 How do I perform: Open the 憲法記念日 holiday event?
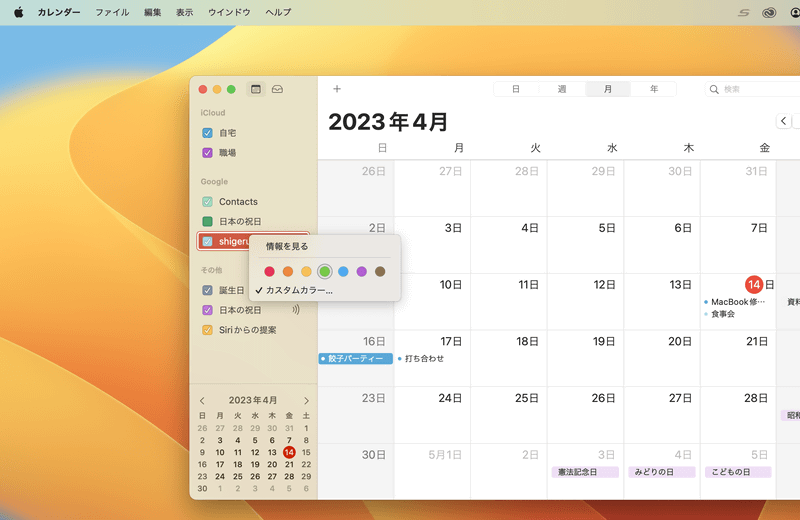tap(585, 472)
